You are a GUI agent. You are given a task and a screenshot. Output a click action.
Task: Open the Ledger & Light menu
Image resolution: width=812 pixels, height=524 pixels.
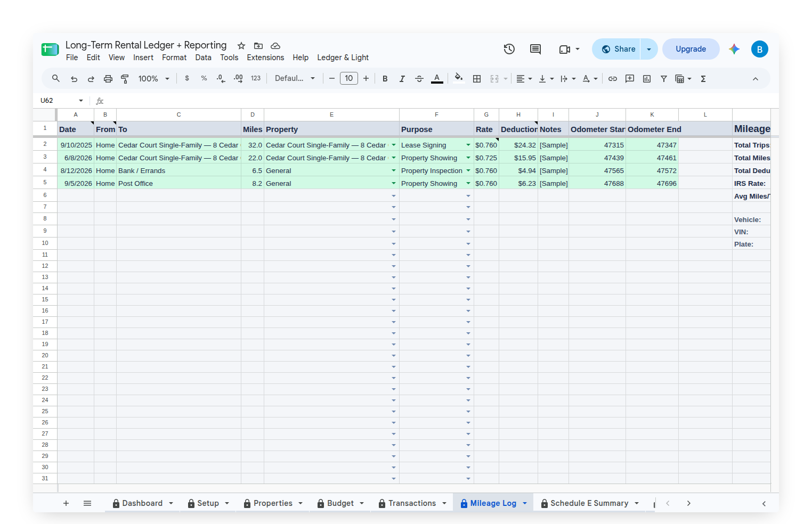coord(343,58)
